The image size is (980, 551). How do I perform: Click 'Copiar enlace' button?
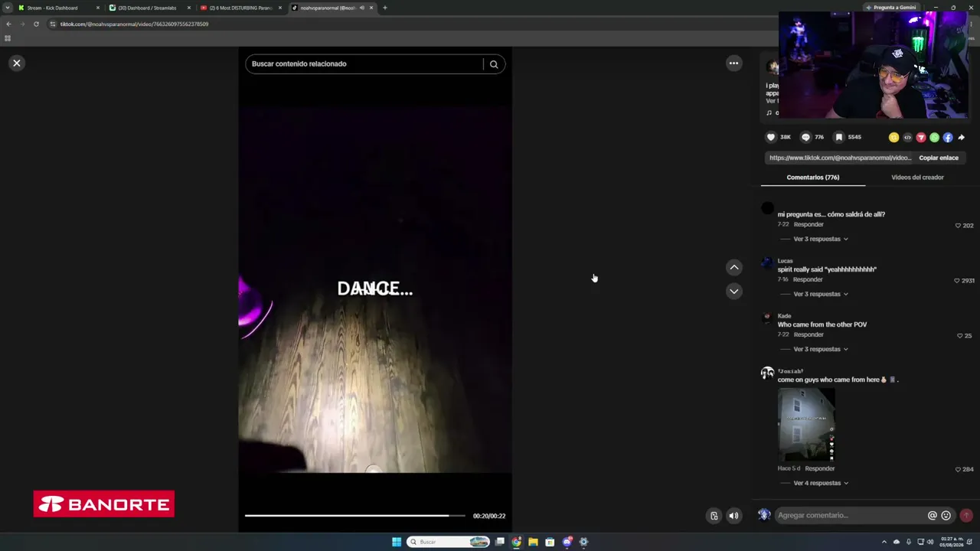click(x=939, y=158)
